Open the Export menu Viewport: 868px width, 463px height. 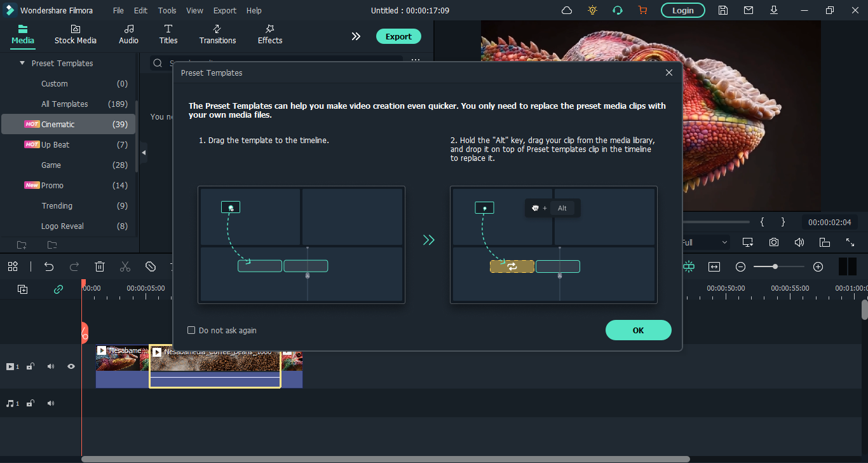(x=224, y=10)
